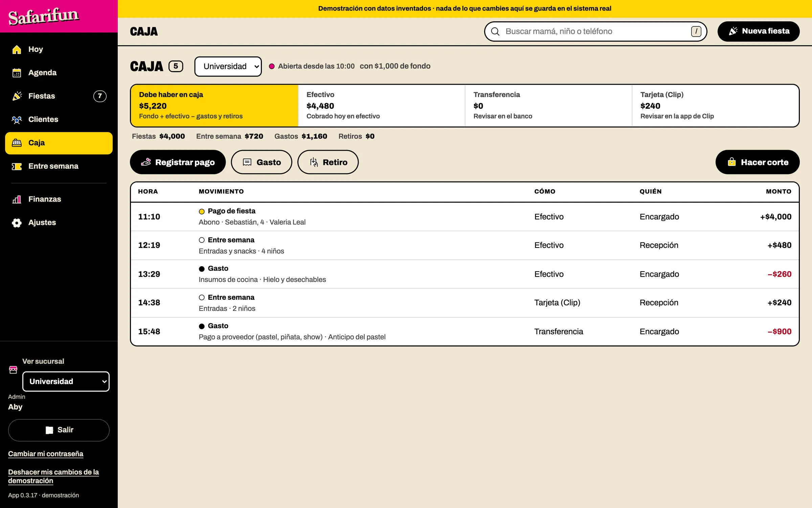Click the store icon near Ver sucursal
The height and width of the screenshot is (508, 812).
coord(13,369)
